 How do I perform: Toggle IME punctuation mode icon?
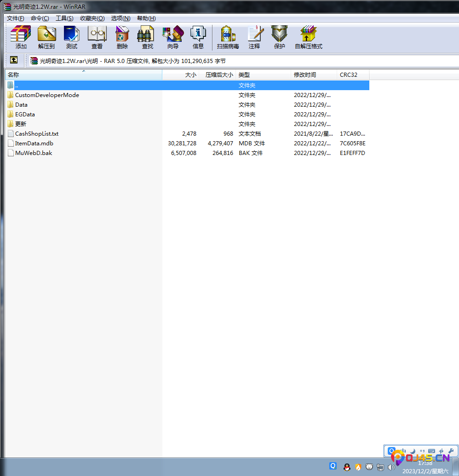[x=422, y=451]
